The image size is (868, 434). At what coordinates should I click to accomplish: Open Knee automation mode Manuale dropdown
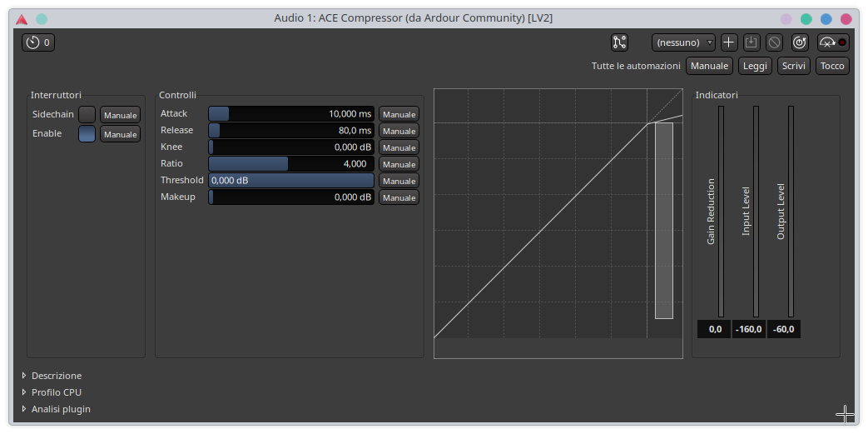click(399, 147)
